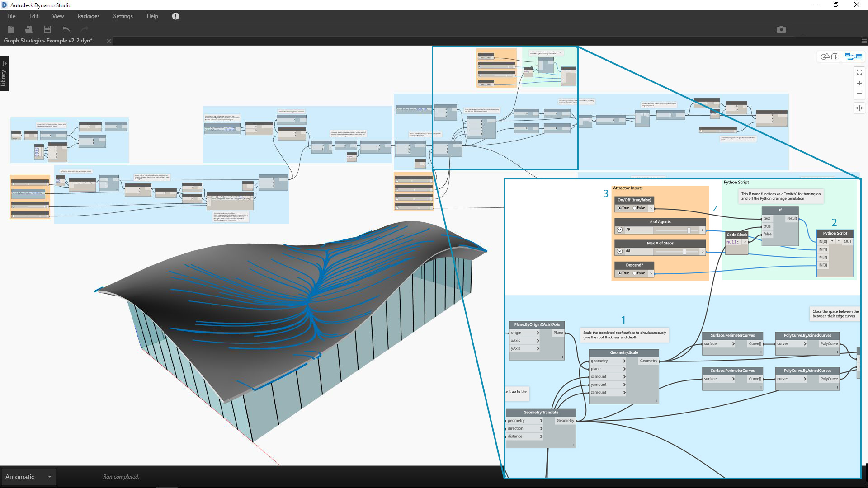Fit the graph to screen
Screen dimensions: 868x488
[x=859, y=71]
